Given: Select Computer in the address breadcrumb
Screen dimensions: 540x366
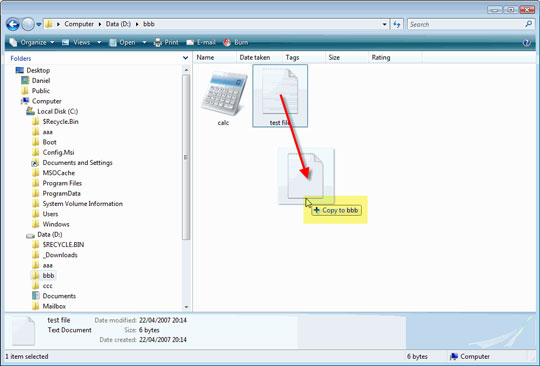Looking at the screenshot, I should pyautogui.click(x=79, y=24).
